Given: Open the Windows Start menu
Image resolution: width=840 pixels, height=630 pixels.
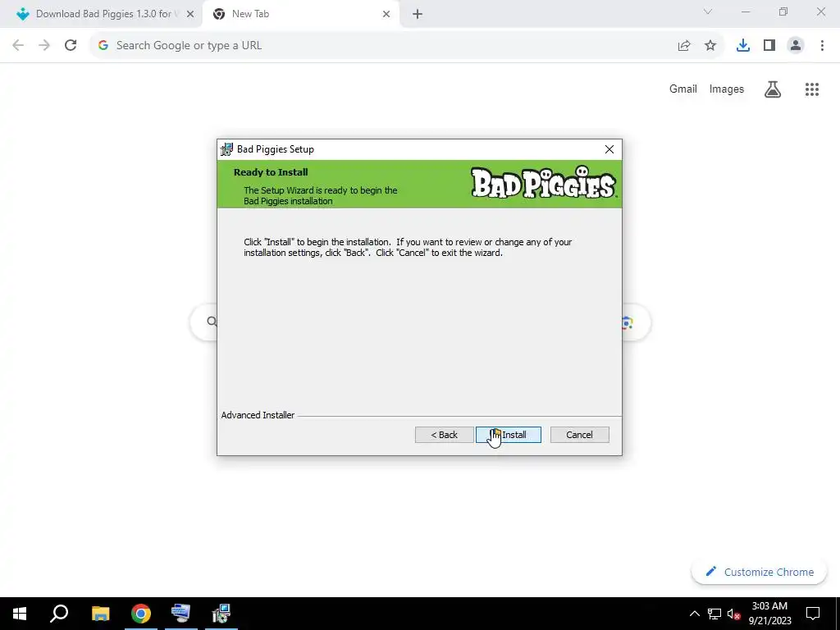Looking at the screenshot, I should 20,614.
